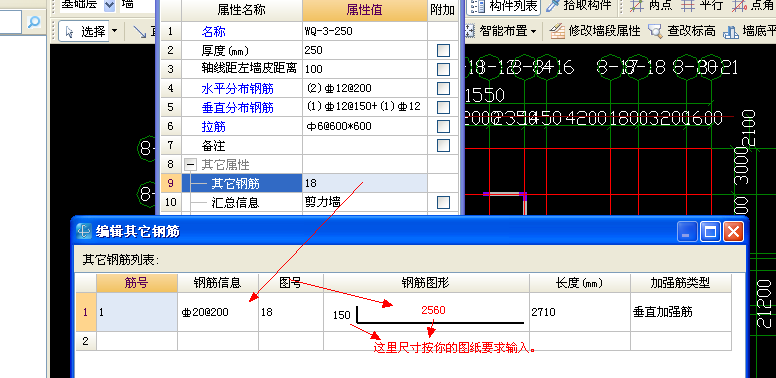Viewport: 776px width, 378px height.
Task: Choose the 平行 parallel axis tool
Action: click(701, 6)
